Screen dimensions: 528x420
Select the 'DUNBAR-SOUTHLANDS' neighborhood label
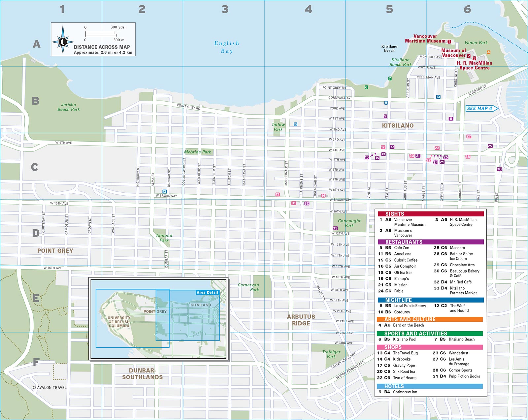pyautogui.click(x=142, y=374)
